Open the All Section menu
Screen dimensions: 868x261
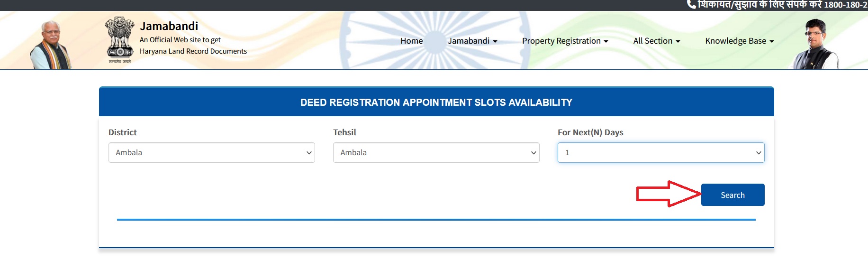(x=656, y=41)
